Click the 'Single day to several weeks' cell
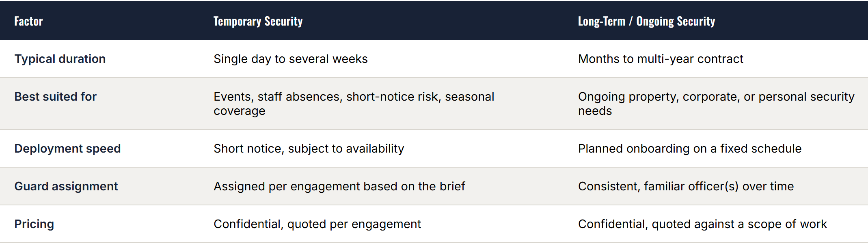Image resolution: width=868 pixels, height=250 pixels. click(x=291, y=59)
